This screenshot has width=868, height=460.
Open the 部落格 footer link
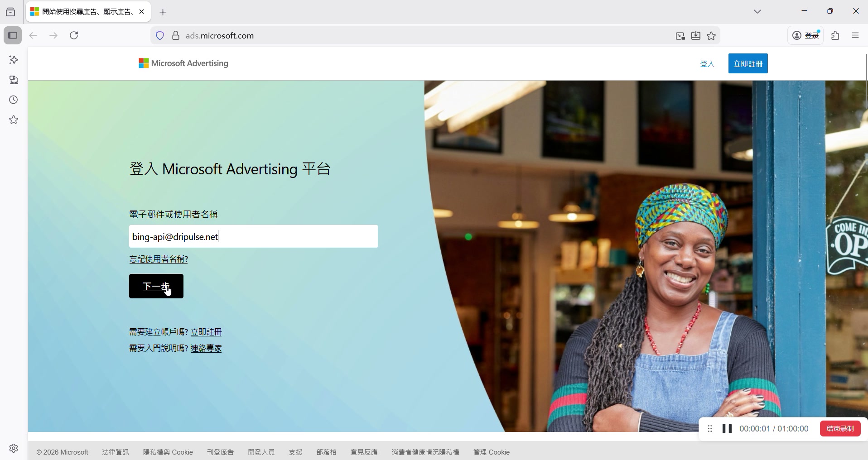coord(327,452)
